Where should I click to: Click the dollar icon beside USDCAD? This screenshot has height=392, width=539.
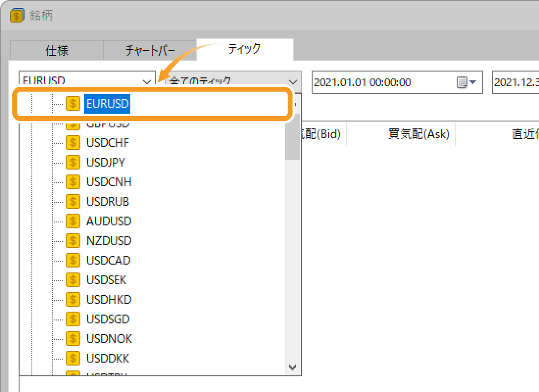click(x=73, y=260)
